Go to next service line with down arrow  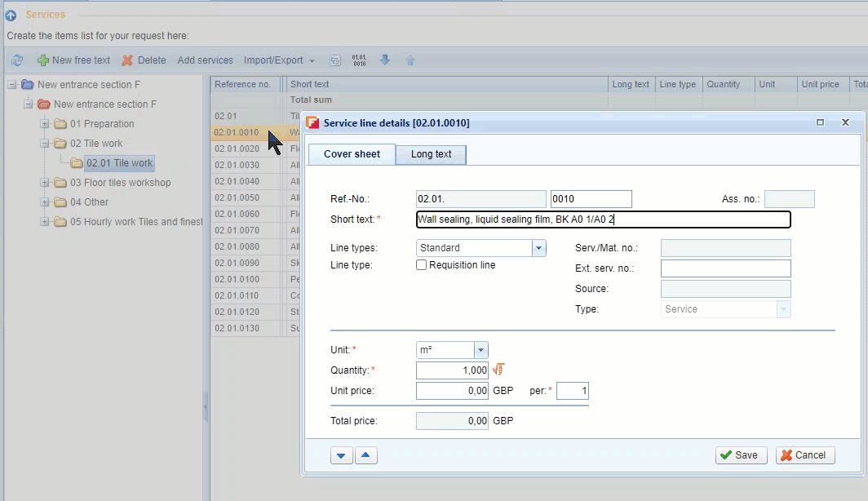342,455
